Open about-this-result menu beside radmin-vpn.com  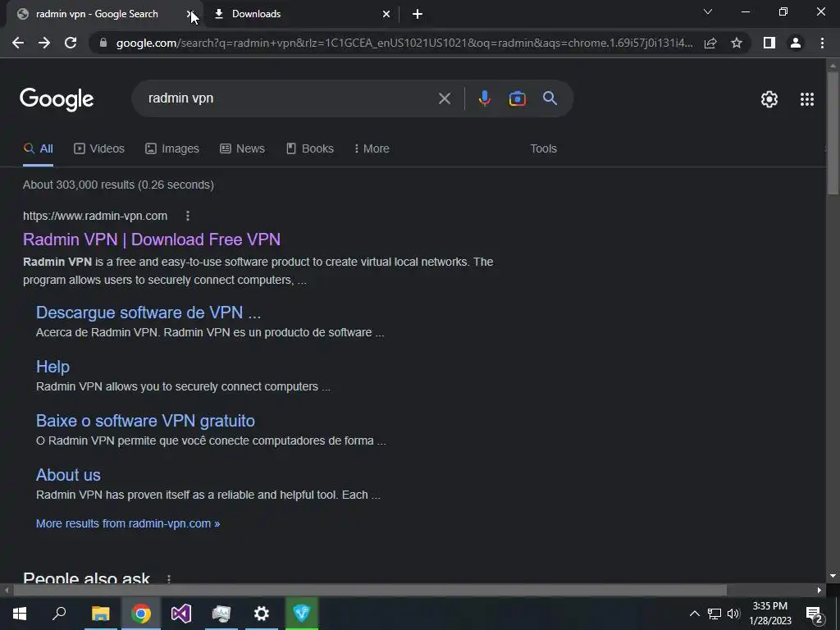pyautogui.click(x=188, y=216)
